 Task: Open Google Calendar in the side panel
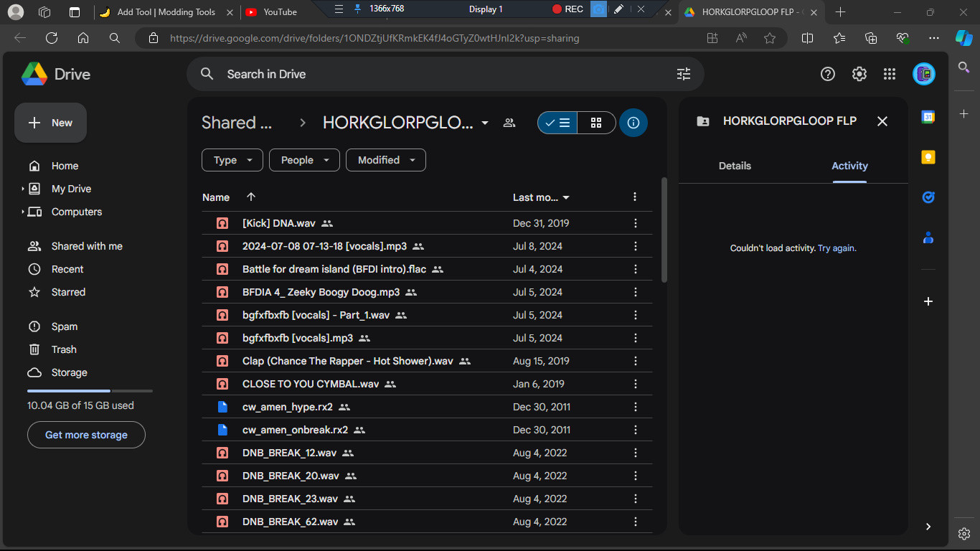[x=928, y=116]
